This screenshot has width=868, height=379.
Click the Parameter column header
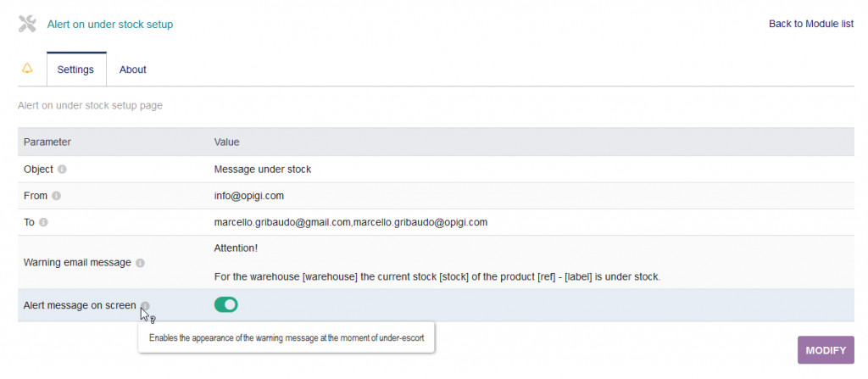[47, 142]
